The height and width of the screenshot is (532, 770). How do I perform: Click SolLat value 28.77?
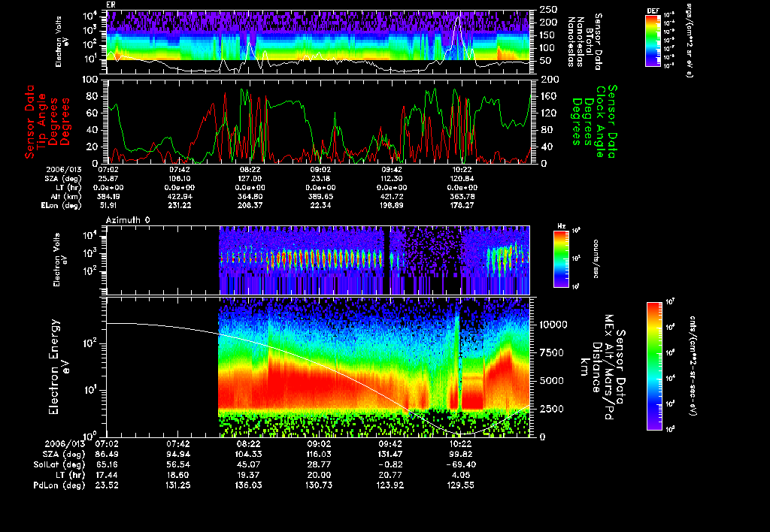pyautogui.click(x=319, y=464)
